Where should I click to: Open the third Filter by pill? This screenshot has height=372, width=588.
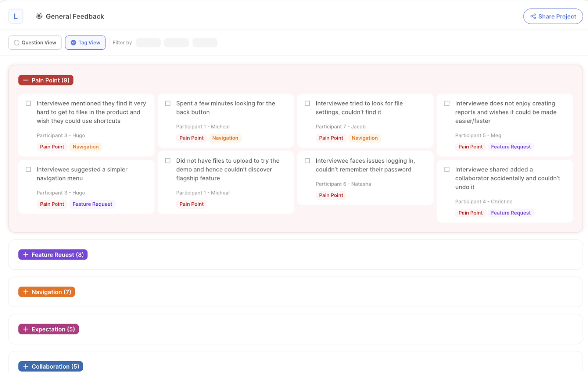(x=205, y=43)
